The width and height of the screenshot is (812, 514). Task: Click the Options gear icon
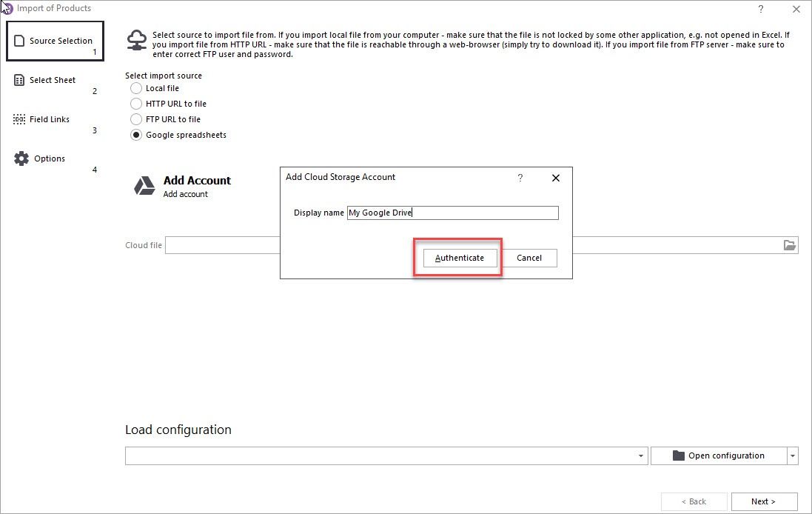(x=21, y=158)
